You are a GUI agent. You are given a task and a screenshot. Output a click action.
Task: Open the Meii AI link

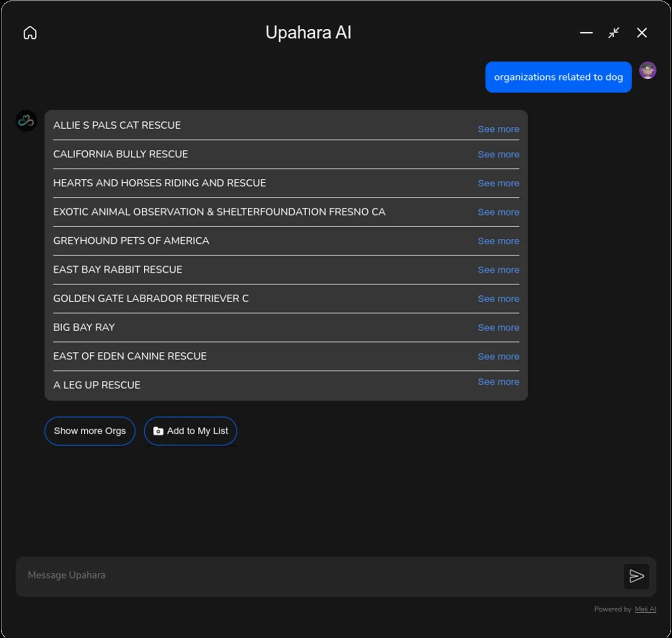click(645, 609)
